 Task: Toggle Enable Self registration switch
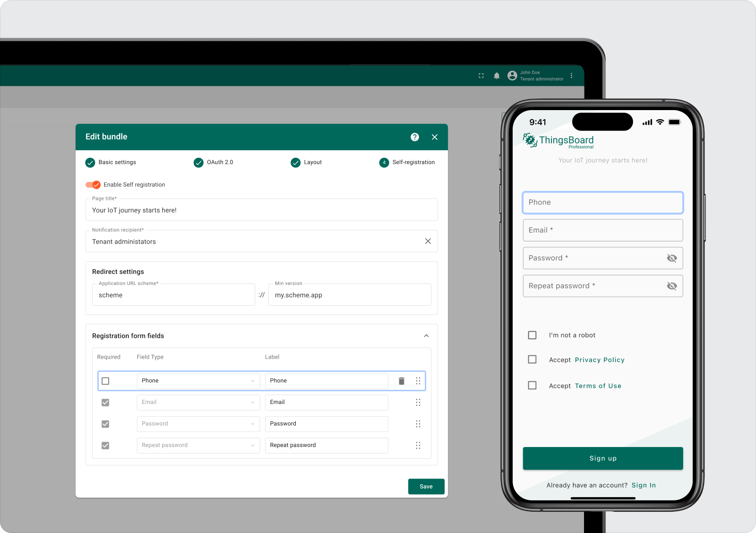pyautogui.click(x=93, y=185)
